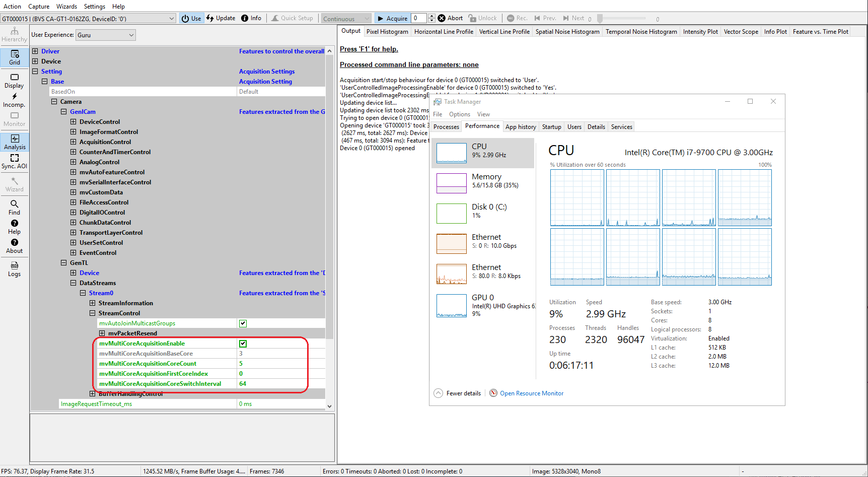Click the Info toolbar icon
This screenshot has height=477, width=868.
coord(251,18)
